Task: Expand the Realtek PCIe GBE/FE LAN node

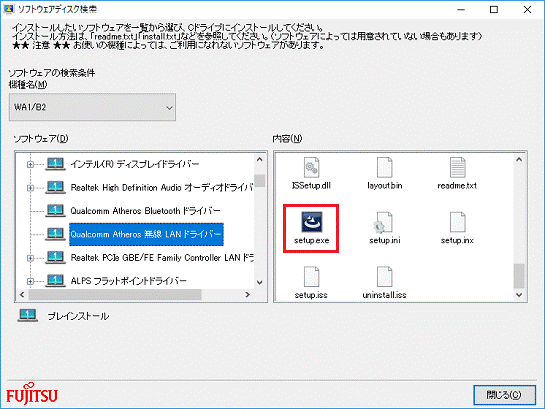Action: pyautogui.click(x=30, y=258)
